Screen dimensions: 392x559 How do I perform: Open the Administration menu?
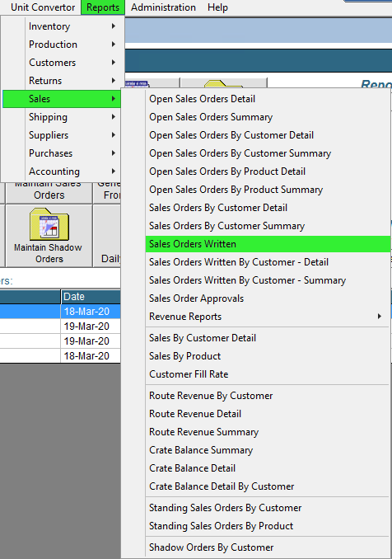coord(163,7)
